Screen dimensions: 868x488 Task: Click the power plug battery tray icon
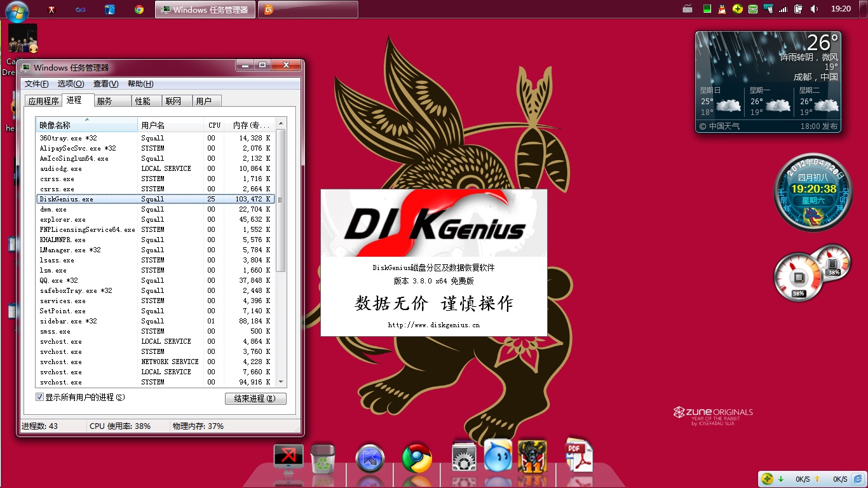(x=799, y=9)
